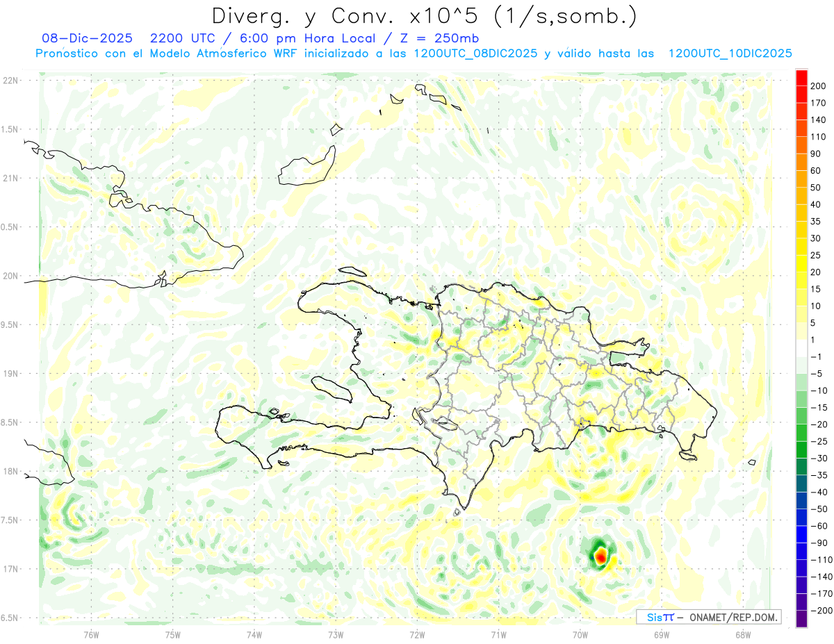Click the positive '200' colorbar value
The image size is (834, 644).
pos(818,86)
